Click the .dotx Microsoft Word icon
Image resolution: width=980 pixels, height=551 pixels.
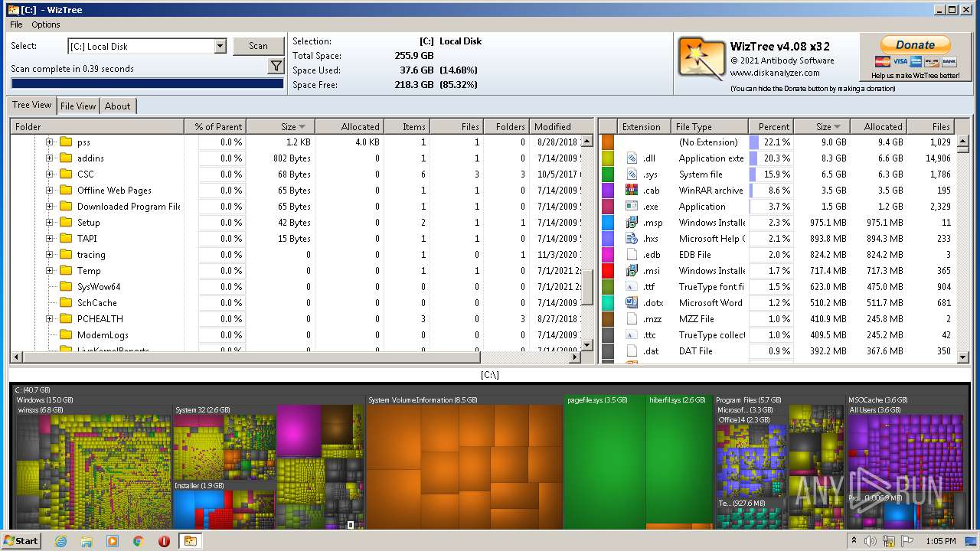click(x=632, y=302)
